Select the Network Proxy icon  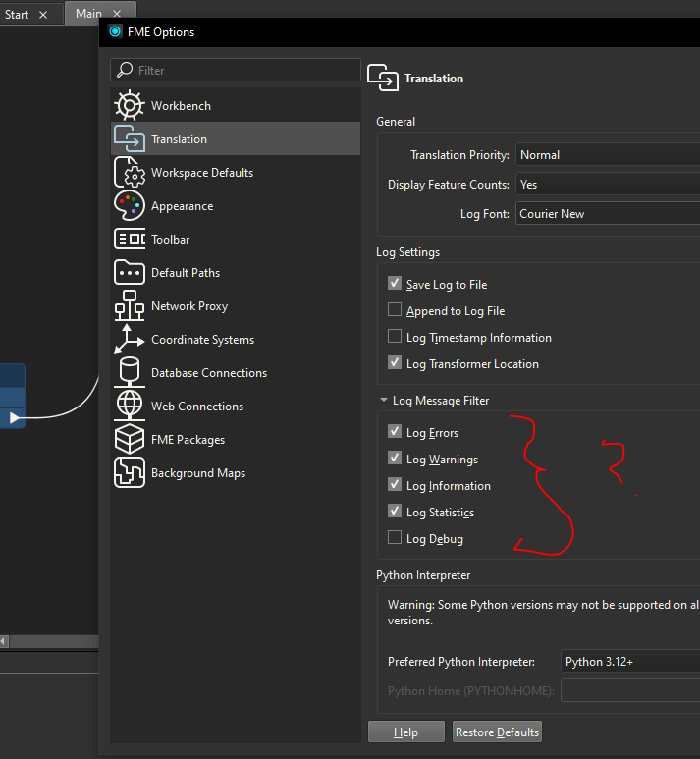(x=130, y=305)
